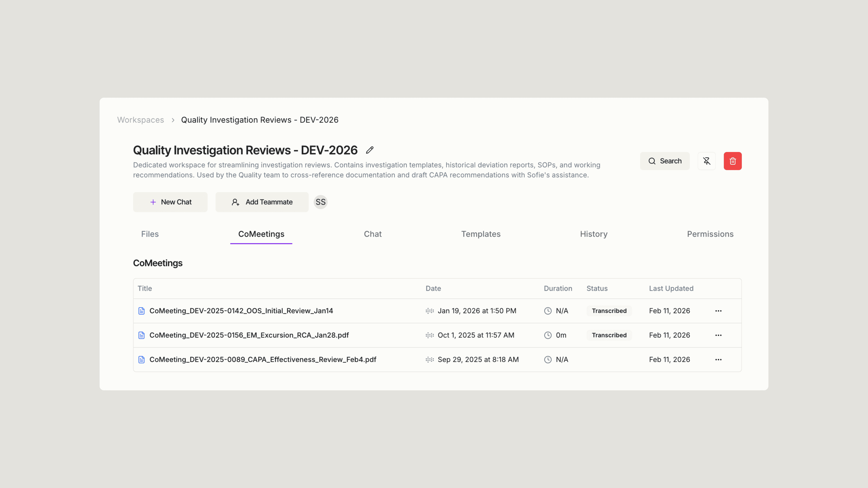Click the unpin workspace icon
This screenshot has height=488, width=868.
(707, 161)
